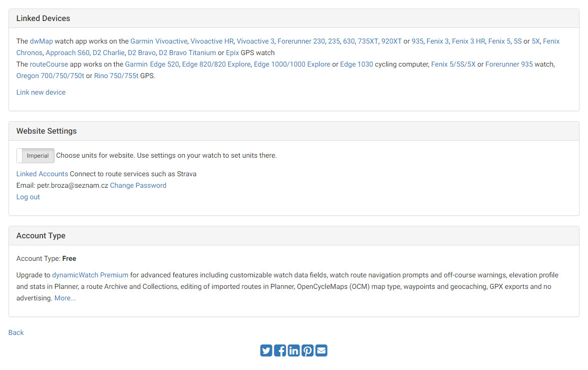The height and width of the screenshot is (370, 588).
Task: Open the dwMap app link
Action: 41,41
